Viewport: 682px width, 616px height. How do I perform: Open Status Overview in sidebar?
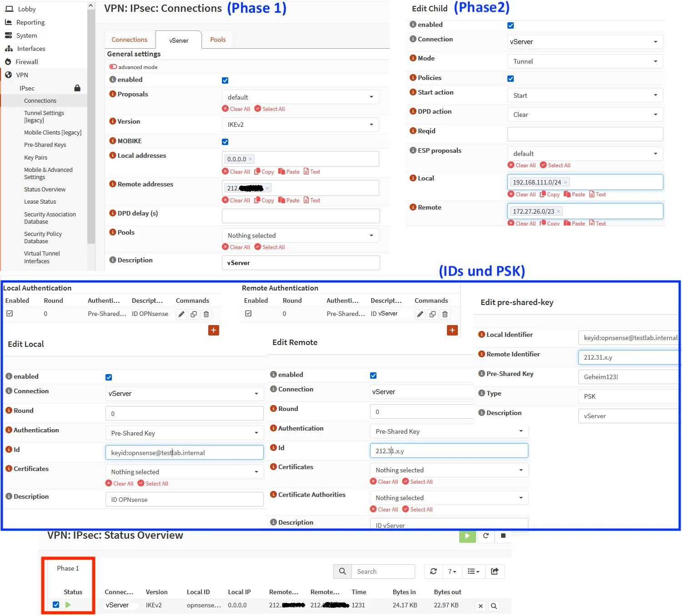click(45, 190)
